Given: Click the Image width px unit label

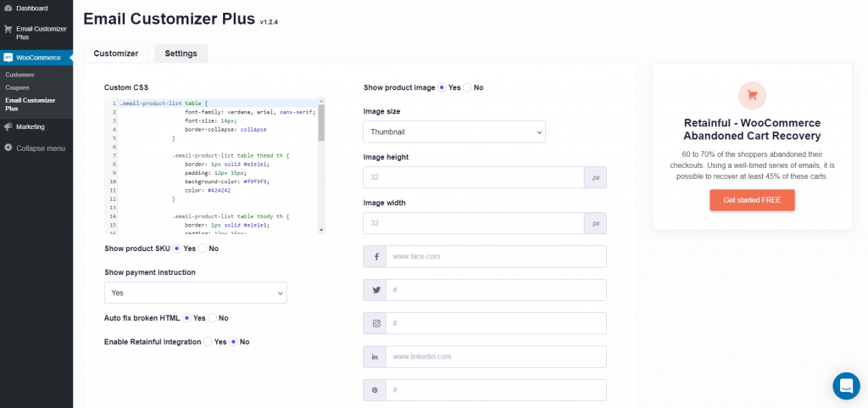Looking at the screenshot, I should tap(596, 223).
